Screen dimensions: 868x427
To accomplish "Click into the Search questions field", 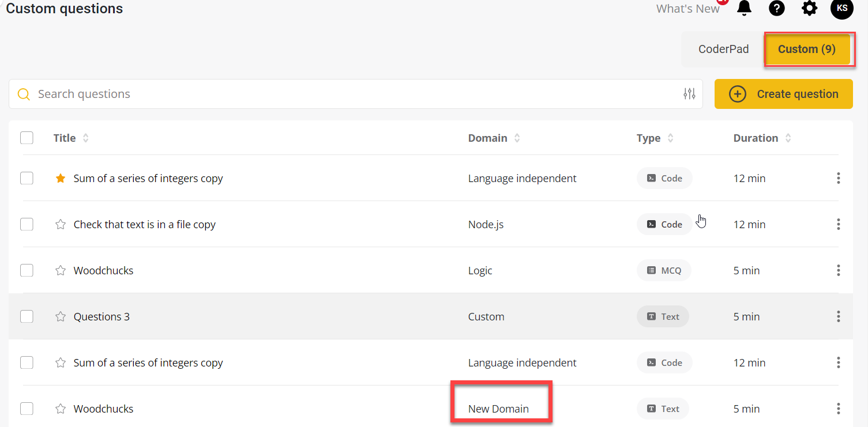I will pos(346,94).
